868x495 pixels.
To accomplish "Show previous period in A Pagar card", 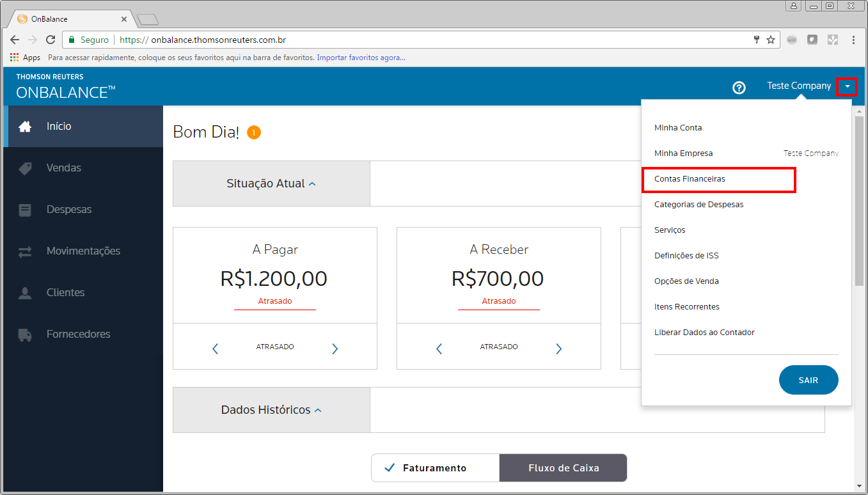I will [x=215, y=349].
